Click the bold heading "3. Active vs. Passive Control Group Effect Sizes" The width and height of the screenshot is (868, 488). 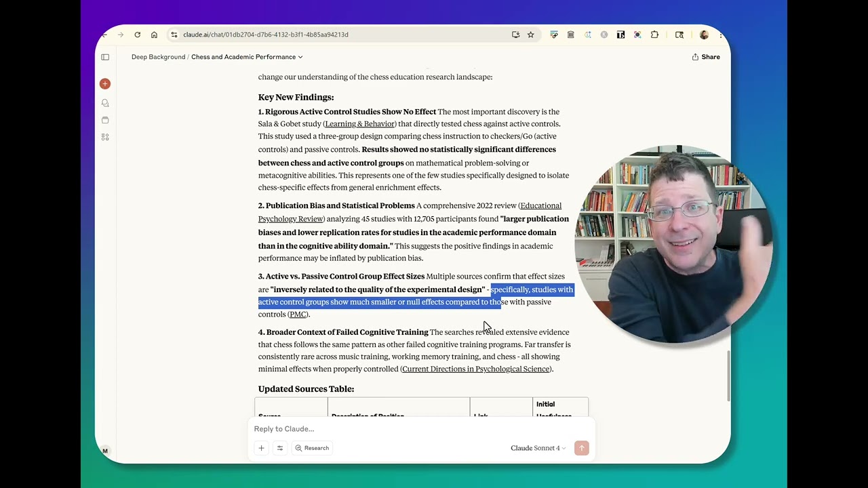[x=341, y=277]
